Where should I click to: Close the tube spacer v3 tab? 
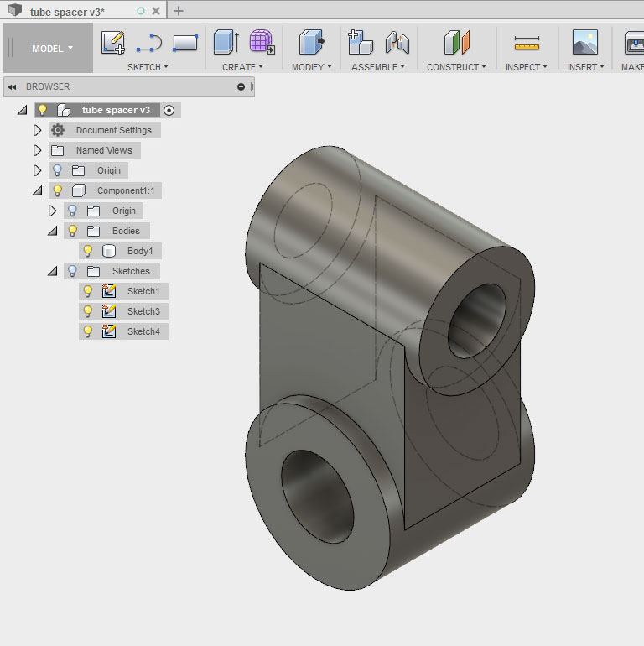tap(156, 11)
